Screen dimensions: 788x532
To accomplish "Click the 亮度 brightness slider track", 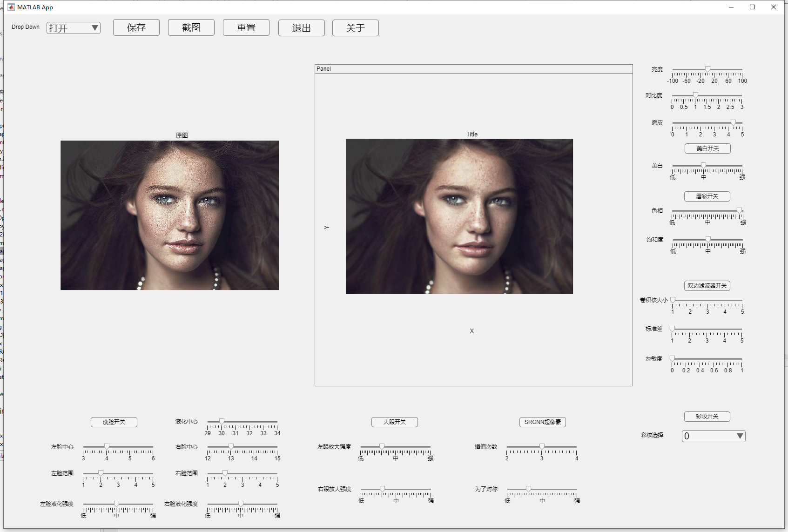I will (x=707, y=69).
